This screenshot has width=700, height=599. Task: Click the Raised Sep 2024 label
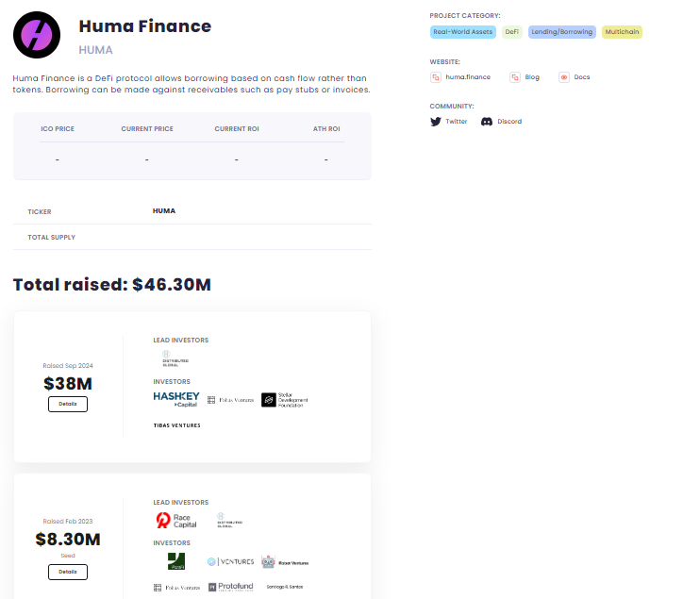point(68,366)
